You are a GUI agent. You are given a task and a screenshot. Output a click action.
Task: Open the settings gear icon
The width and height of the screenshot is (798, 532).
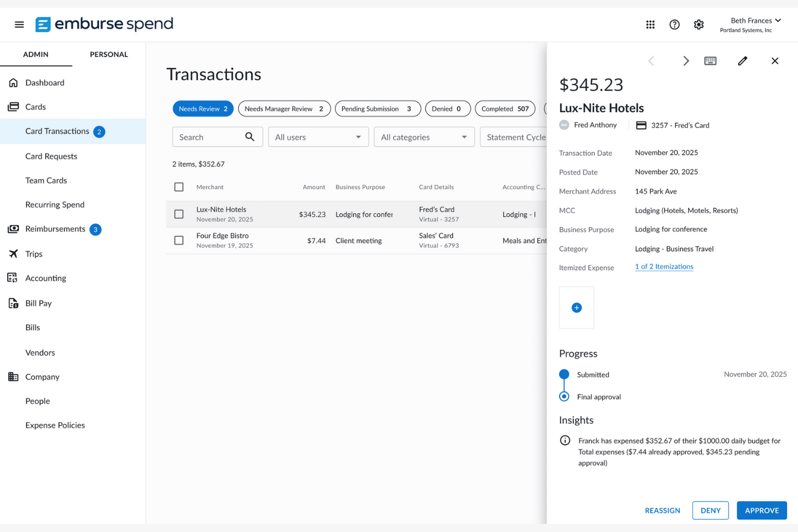(x=699, y=24)
